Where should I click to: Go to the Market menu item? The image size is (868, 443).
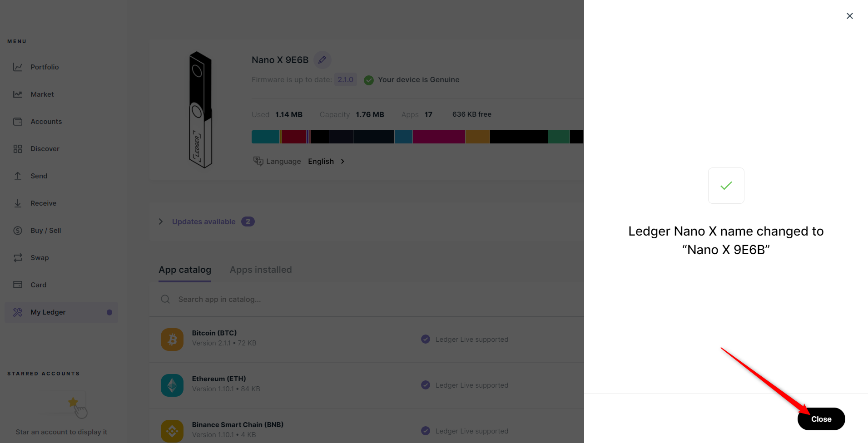[42, 94]
